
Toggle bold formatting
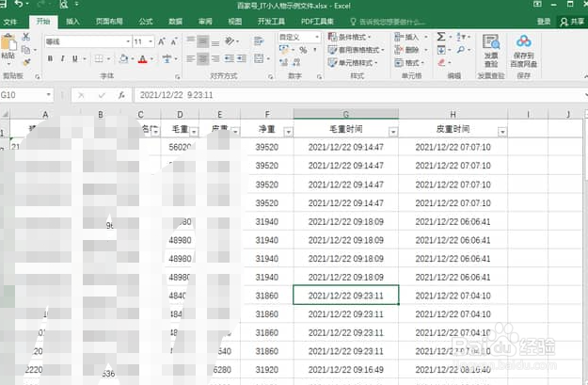(50, 58)
